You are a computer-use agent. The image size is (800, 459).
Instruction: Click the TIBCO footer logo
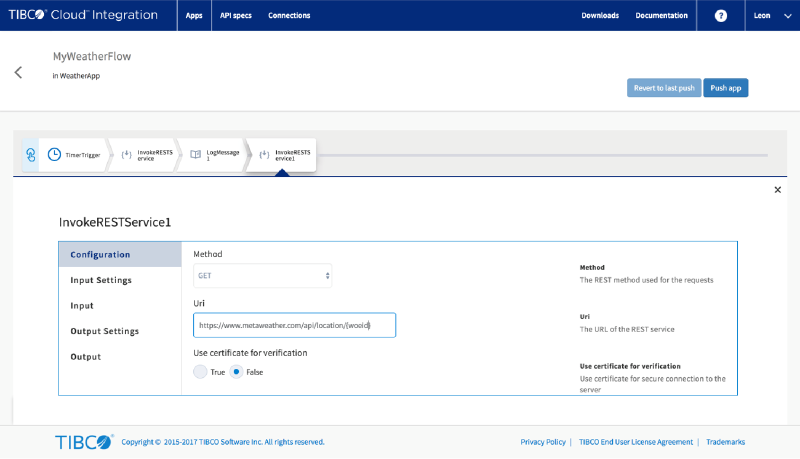coord(84,442)
